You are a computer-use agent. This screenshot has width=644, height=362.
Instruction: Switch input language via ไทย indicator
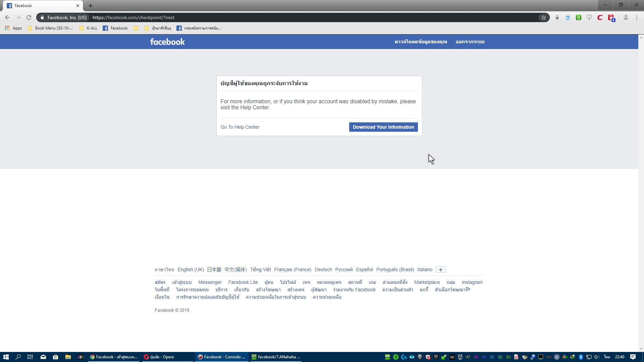coord(607,357)
